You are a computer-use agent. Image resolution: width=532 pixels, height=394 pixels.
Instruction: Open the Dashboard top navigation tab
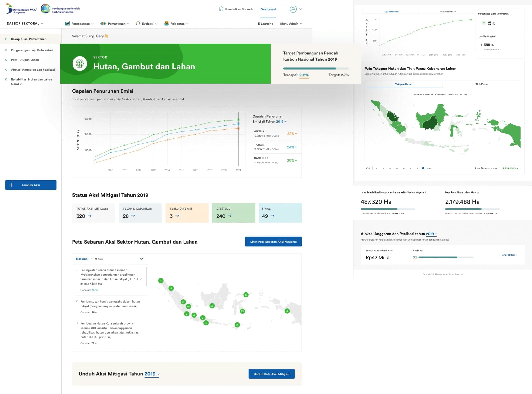tap(268, 9)
